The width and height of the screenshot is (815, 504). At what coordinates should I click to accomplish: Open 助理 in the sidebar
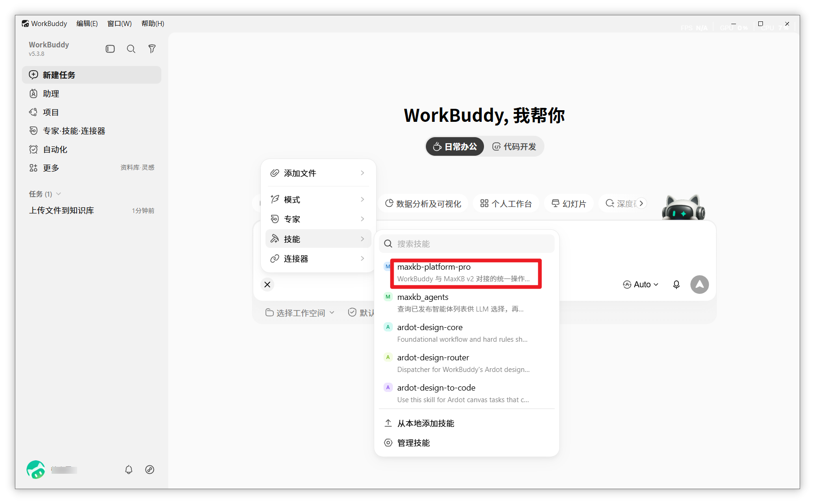tap(92, 93)
